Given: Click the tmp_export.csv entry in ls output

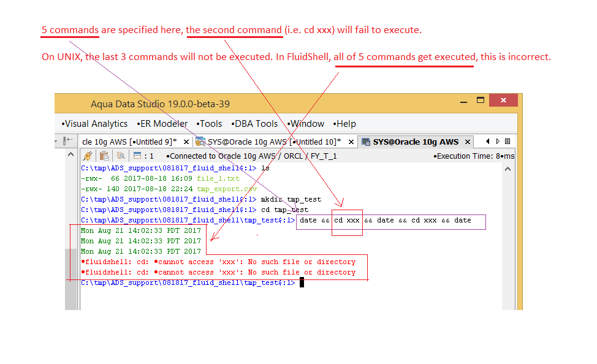Looking at the screenshot, I should (x=227, y=189).
